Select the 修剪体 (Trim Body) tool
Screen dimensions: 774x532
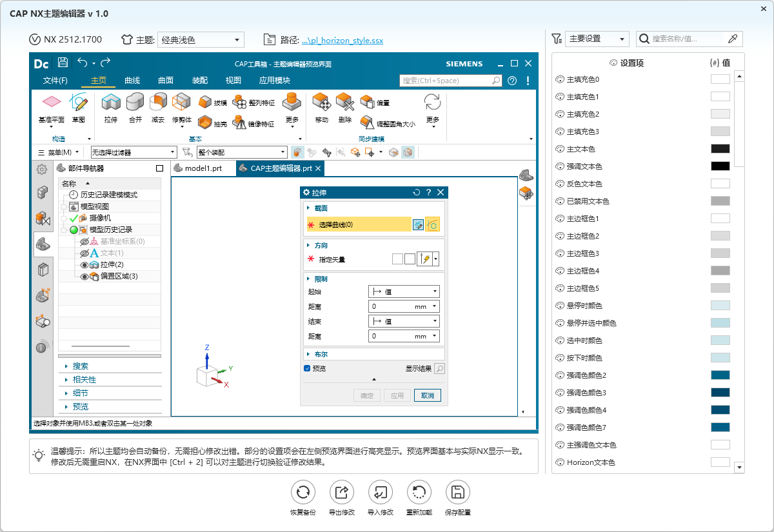click(x=181, y=110)
